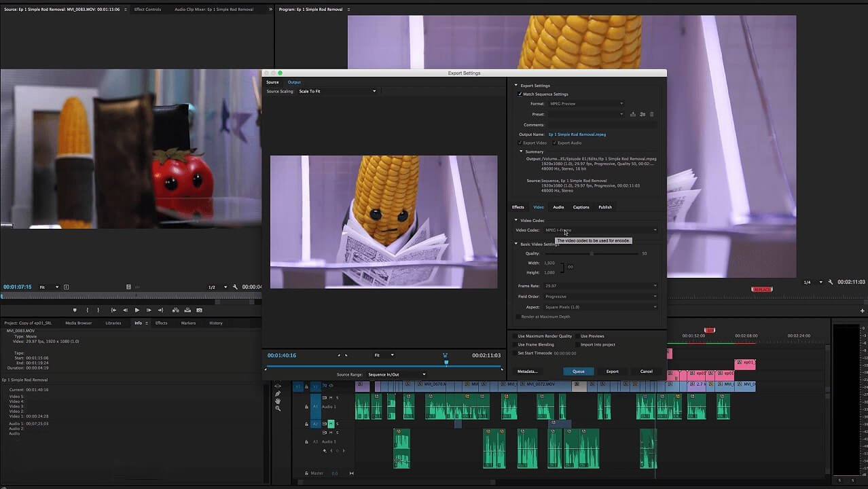
Task: Select the Pen tool in the timeline toolbar
Action: coord(278,394)
